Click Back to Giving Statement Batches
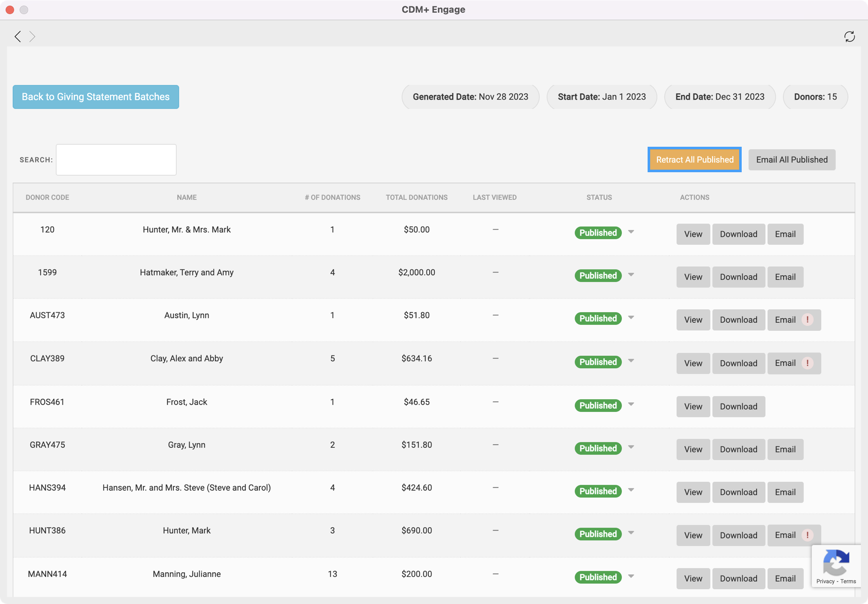This screenshot has width=868, height=604. pos(96,97)
